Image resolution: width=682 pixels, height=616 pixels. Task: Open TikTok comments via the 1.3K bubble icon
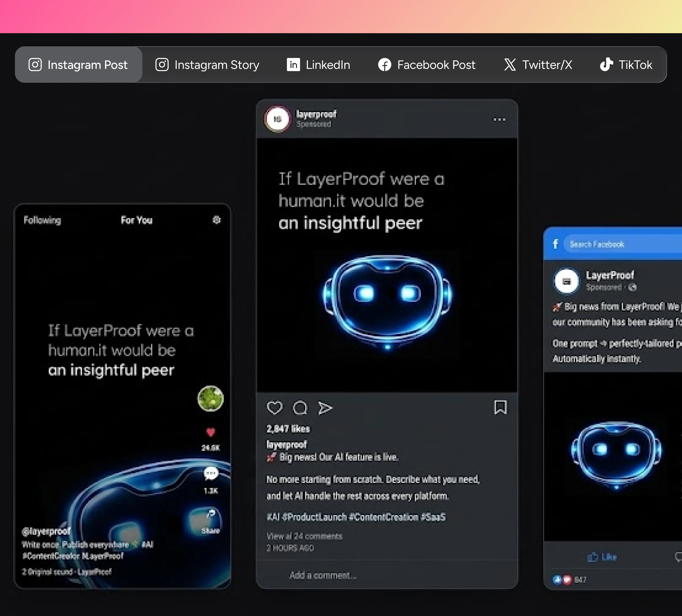click(x=211, y=473)
